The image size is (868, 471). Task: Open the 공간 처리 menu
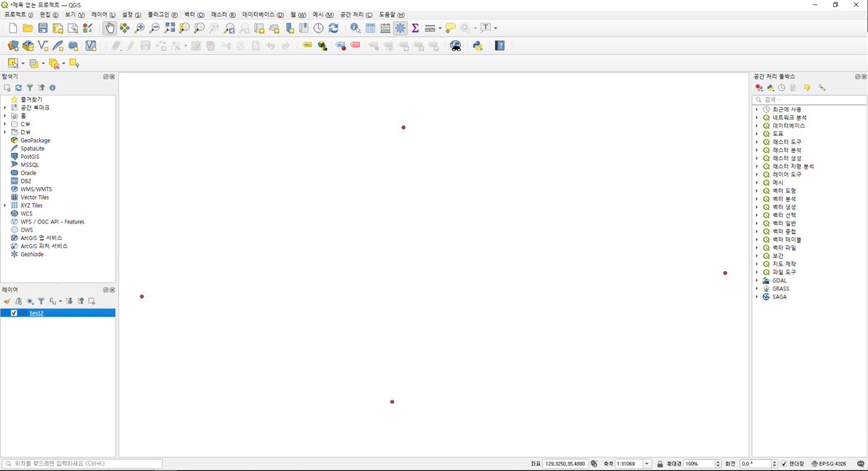[x=356, y=15]
